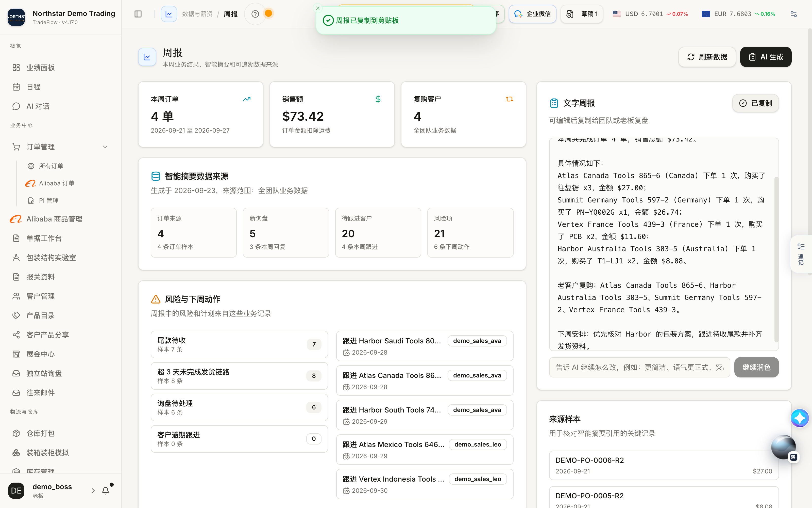
Task: Click 包装结构实验室 icon
Action: point(16,258)
